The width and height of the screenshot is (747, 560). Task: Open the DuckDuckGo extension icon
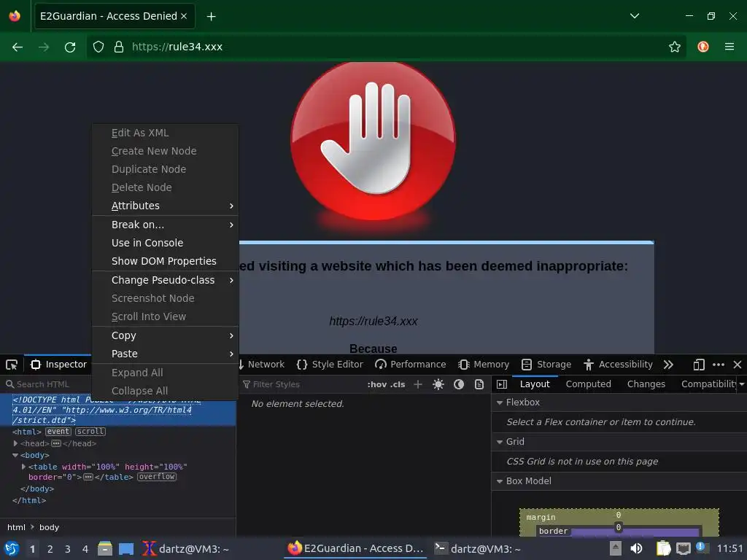[703, 47]
